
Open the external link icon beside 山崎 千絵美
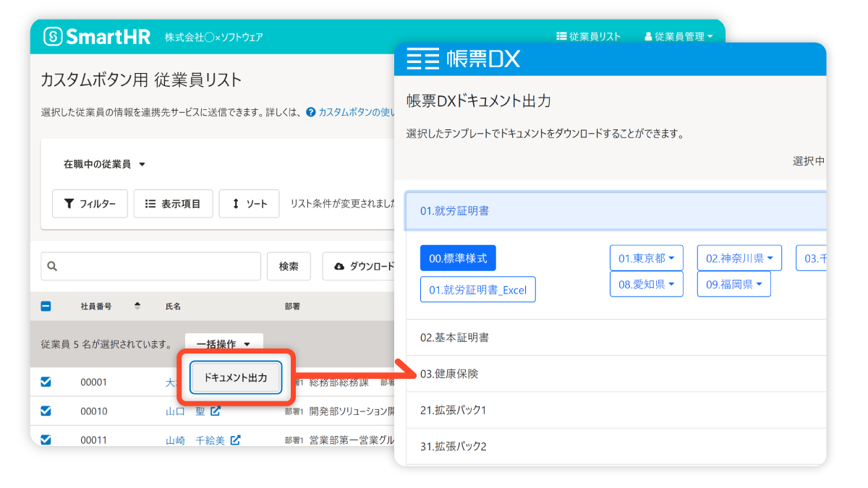pyautogui.click(x=235, y=440)
